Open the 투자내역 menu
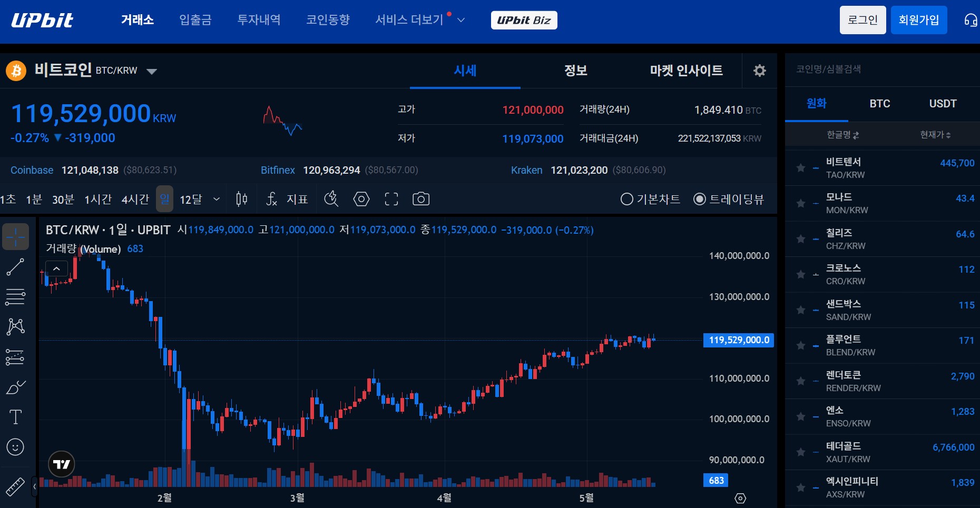The height and width of the screenshot is (508, 980). pyautogui.click(x=259, y=20)
